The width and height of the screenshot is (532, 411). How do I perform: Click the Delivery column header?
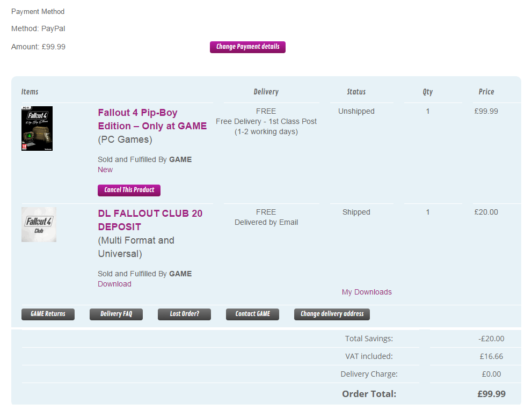pyautogui.click(x=266, y=92)
